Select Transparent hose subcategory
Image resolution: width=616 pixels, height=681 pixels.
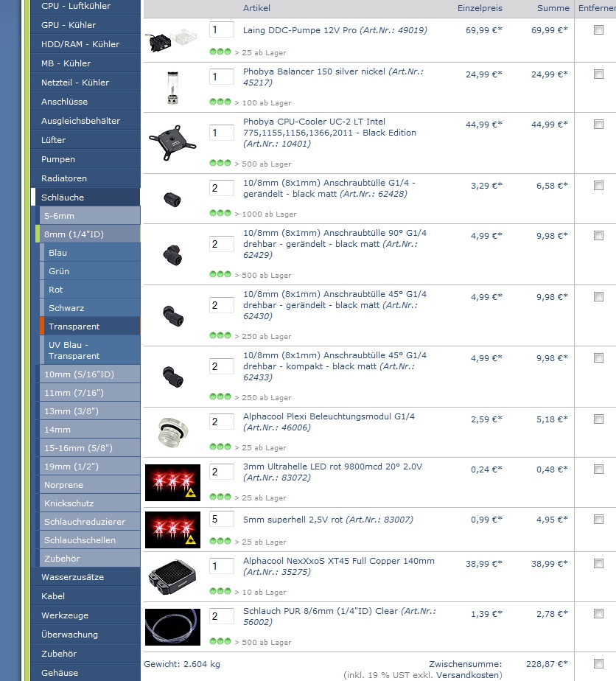tap(90, 326)
